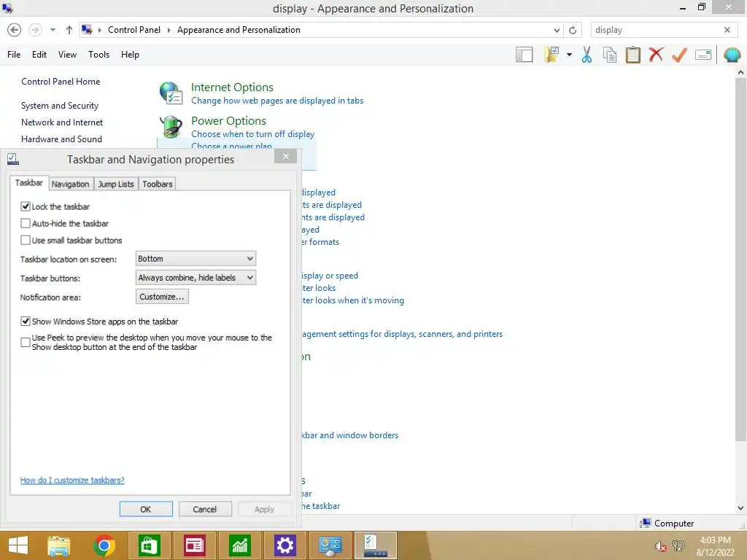The image size is (747, 560).
Task: Open the File menu
Action: [14, 54]
